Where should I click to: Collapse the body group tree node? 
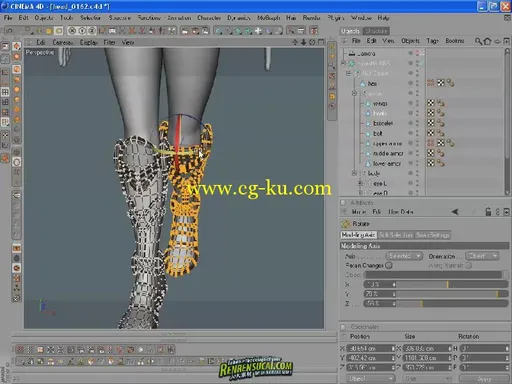point(354,173)
